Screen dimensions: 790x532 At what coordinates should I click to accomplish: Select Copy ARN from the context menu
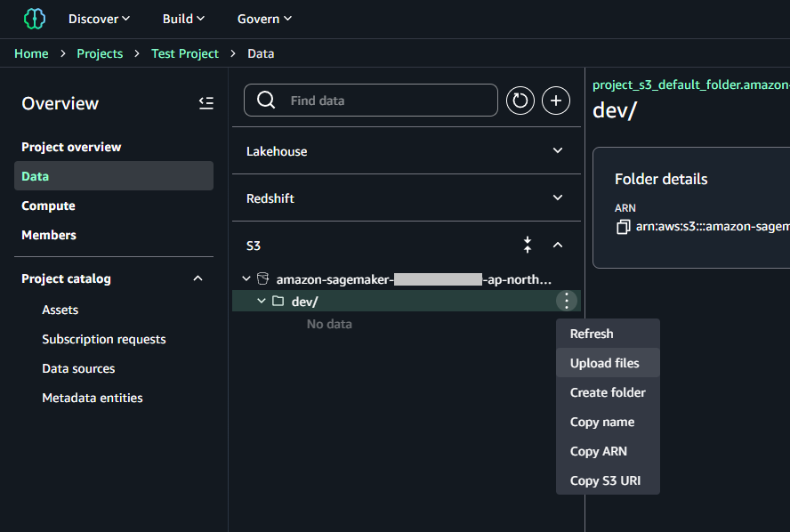[608, 451]
